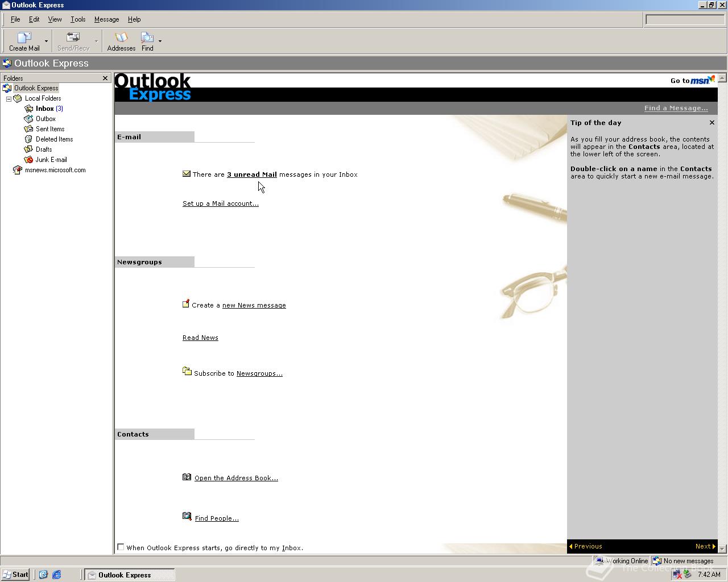This screenshot has height=582, width=728.
Task: Click Subscribe to Newsgroups link
Action: coord(259,373)
